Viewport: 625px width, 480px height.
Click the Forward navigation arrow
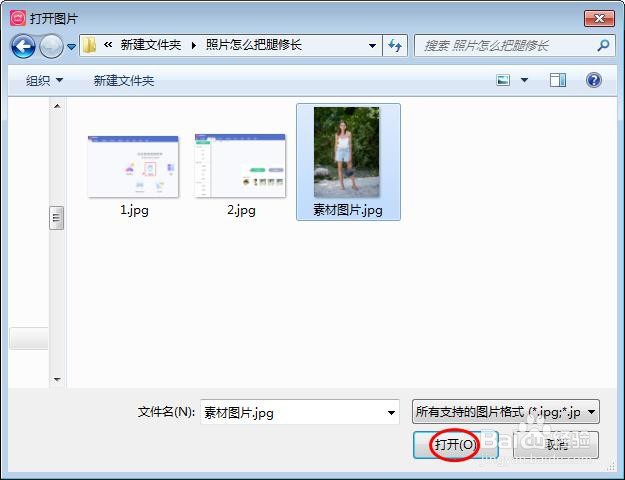click(51, 46)
